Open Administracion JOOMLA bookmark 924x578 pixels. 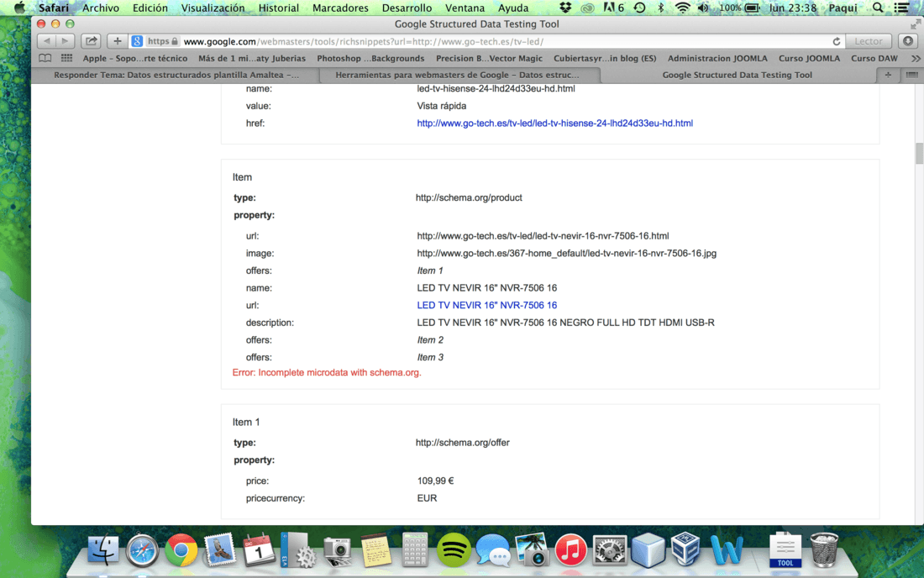coord(717,58)
